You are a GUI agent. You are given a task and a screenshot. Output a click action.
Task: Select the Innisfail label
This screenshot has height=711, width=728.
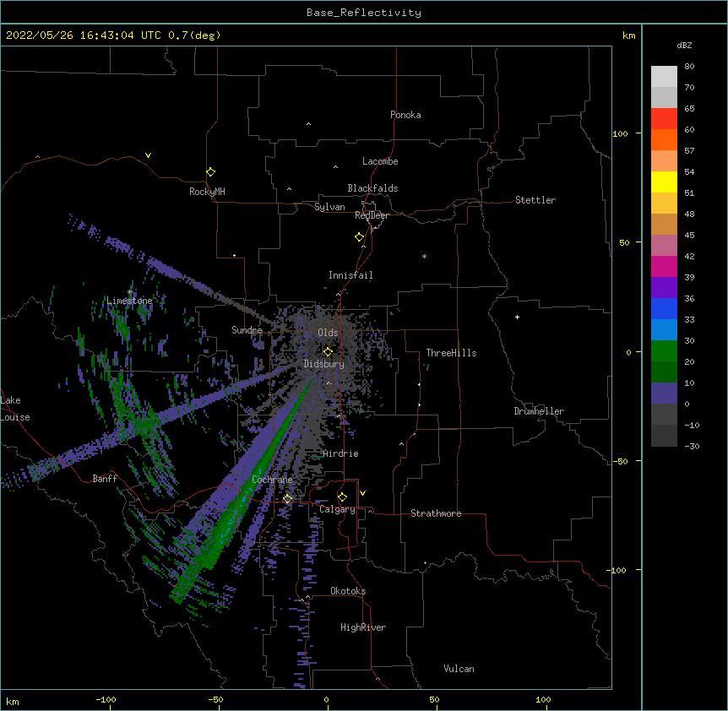350,275
